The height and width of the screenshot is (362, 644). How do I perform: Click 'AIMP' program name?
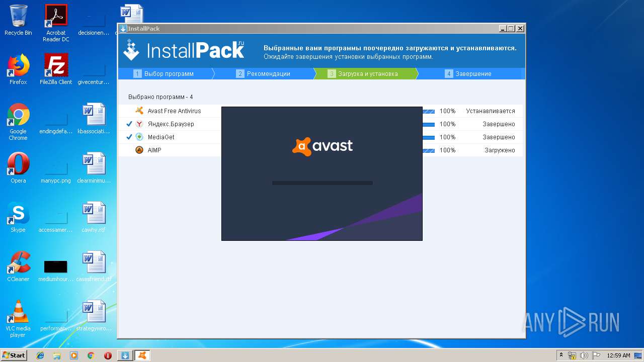click(x=154, y=150)
